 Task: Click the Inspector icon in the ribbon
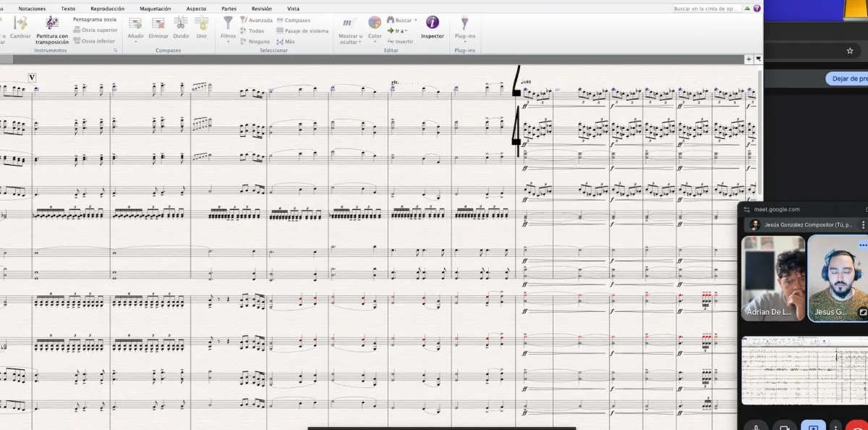pyautogui.click(x=433, y=23)
